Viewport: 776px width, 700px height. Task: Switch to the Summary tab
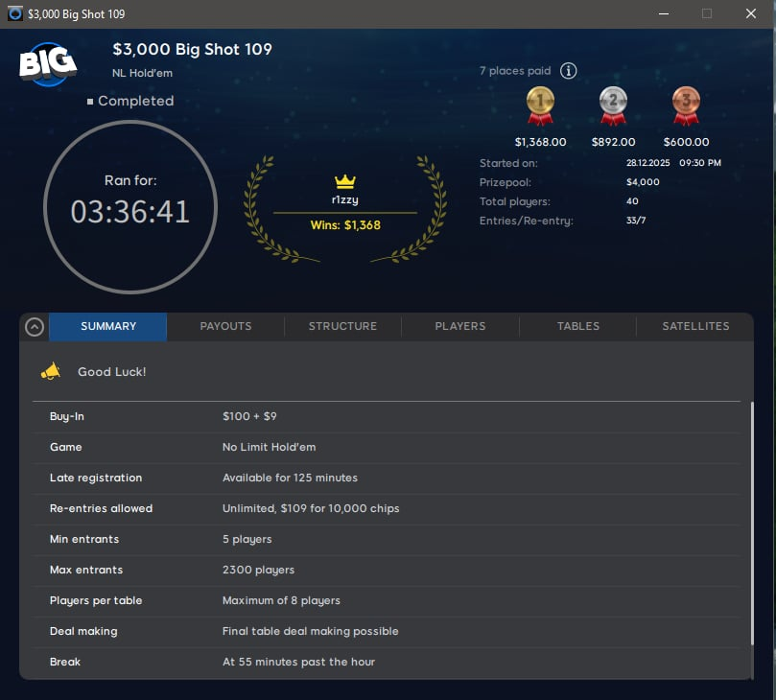(x=108, y=326)
